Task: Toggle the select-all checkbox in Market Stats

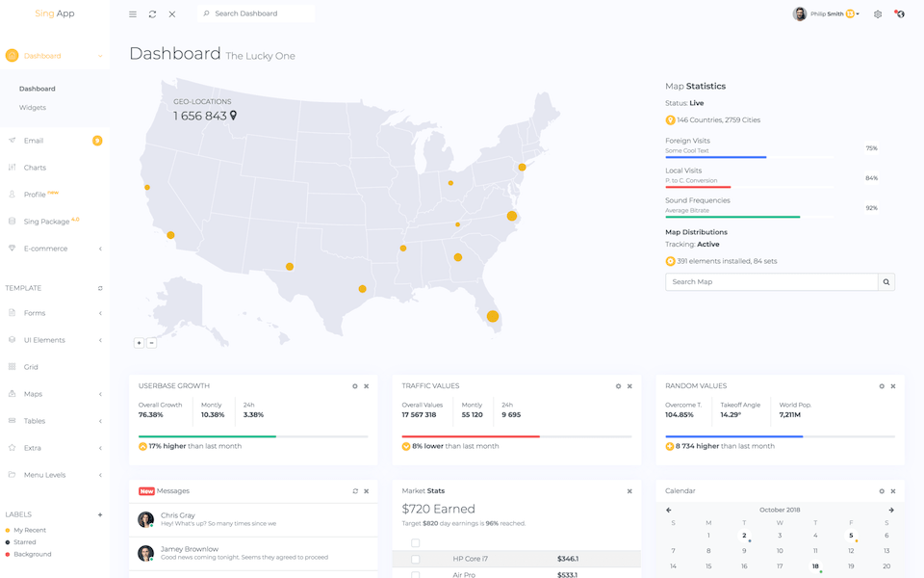Action: pyautogui.click(x=416, y=543)
